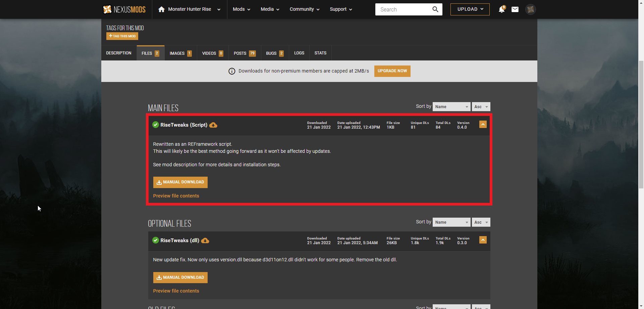The height and width of the screenshot is (309, 644).
Task: Switch to the Logs tab
Action: coord(299,53)
